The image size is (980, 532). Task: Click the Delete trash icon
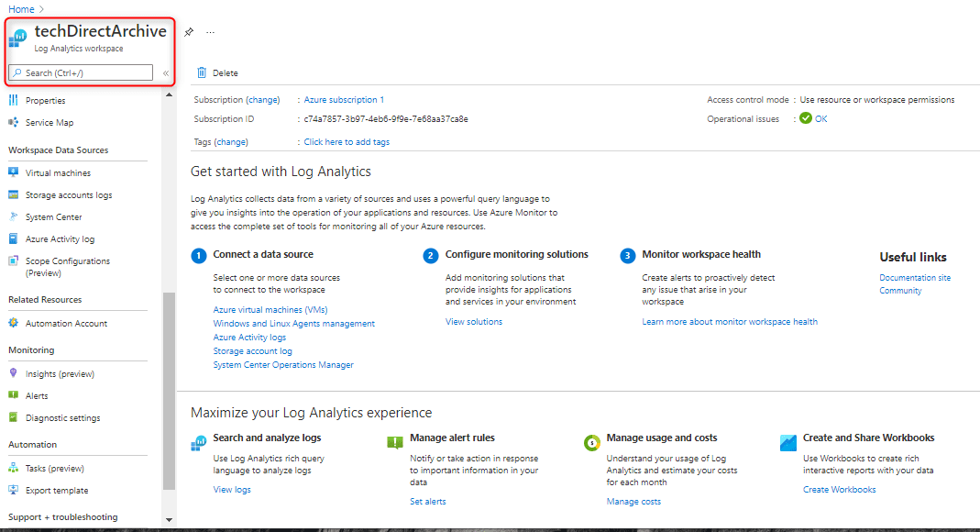202,72
